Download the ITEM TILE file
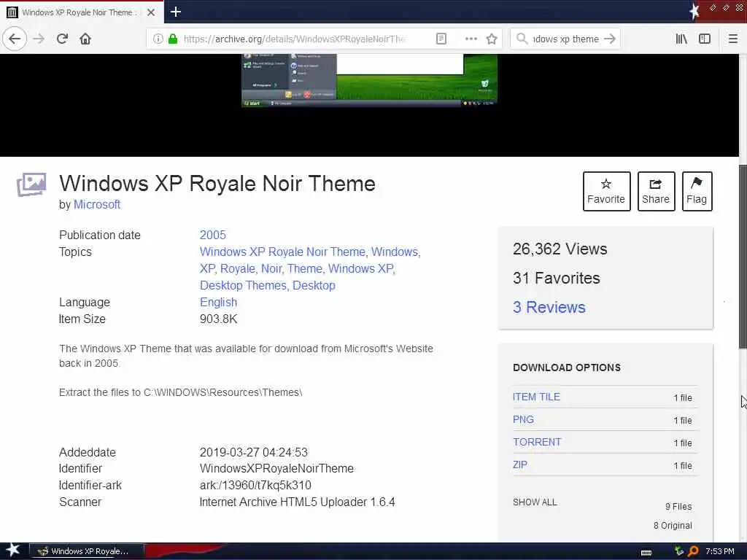Screen dimensions: 747x560 click(x=536, y=397)
